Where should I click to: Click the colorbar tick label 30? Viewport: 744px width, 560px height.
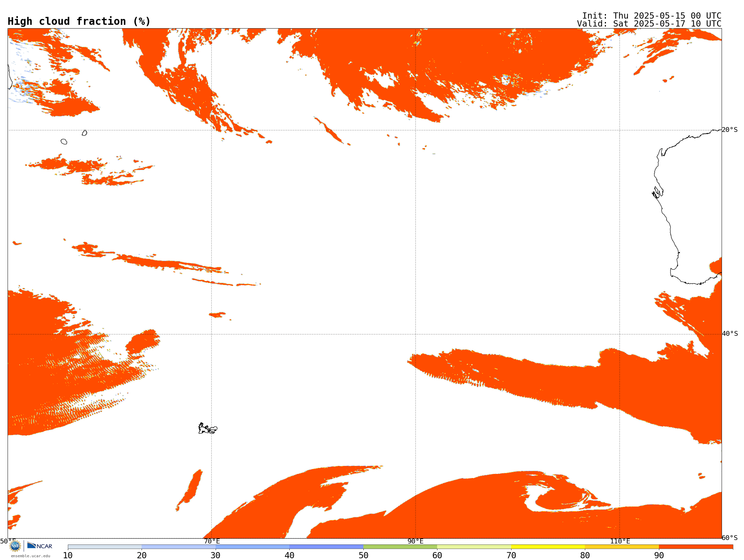(216, 555)
